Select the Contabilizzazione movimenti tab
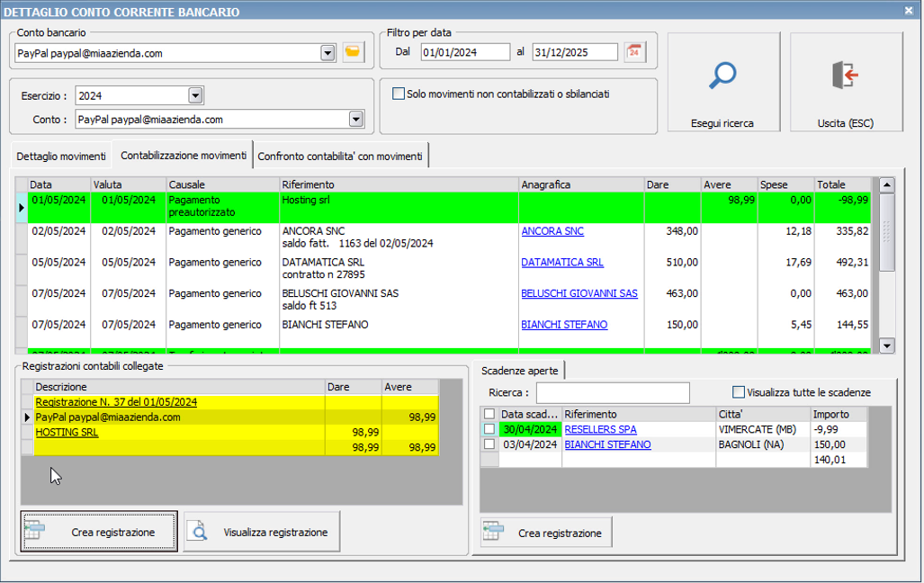The image size is (924, 583). (184, 155)
